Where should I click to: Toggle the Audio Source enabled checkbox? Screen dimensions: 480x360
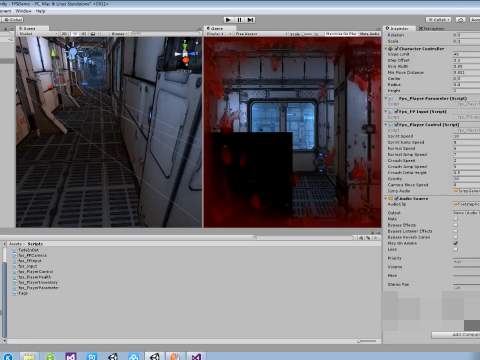click(397, 198)
